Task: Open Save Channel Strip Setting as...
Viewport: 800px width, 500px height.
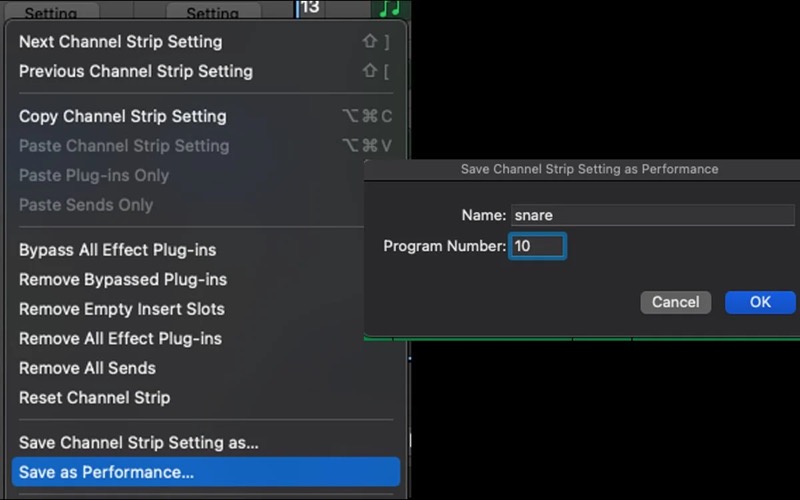Action: [138, 443]
